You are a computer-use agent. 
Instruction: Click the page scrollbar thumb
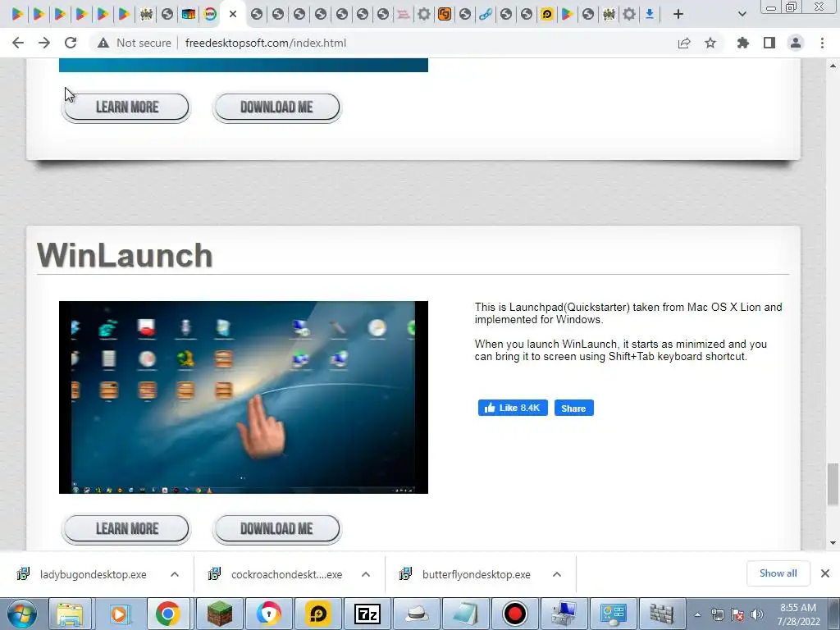click(833, 485)
